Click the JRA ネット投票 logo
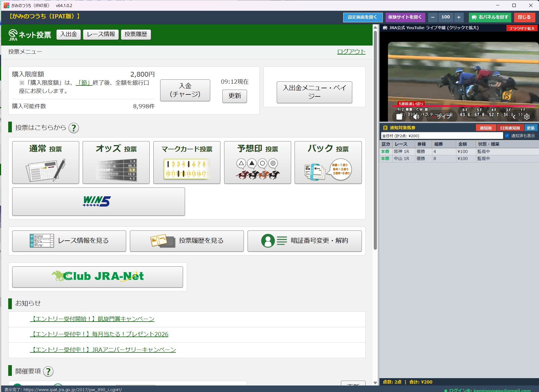The image size is (539, 392). [30, 35]
